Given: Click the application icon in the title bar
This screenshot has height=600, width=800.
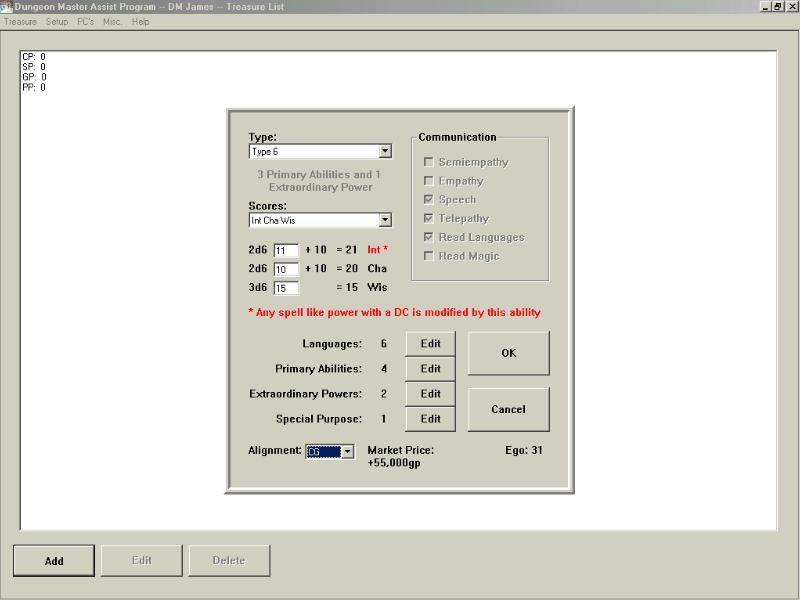Looking at the screenshot, I should [x=7, y=7].
